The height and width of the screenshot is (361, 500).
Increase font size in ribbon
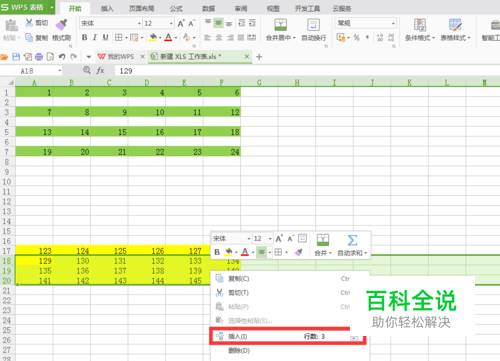click(181, 23)
